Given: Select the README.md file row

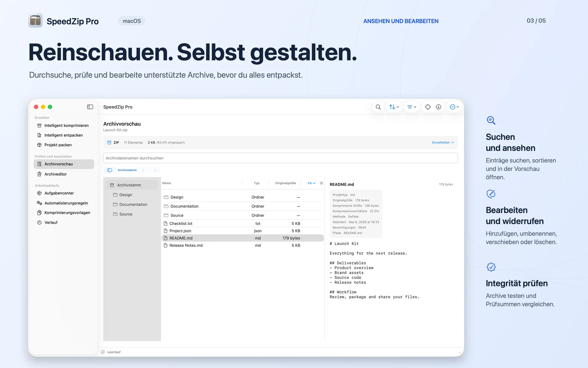Looking at the screenshot, I should (x=243, y=238).
